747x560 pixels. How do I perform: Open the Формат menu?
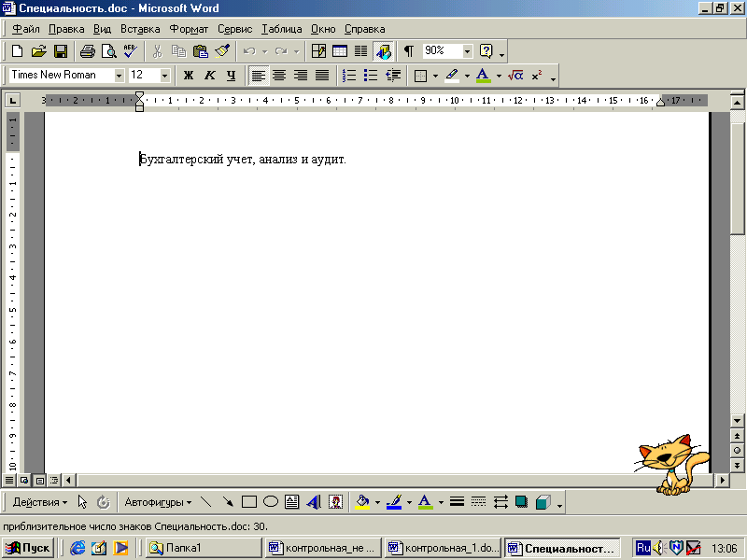coord(189,29)
